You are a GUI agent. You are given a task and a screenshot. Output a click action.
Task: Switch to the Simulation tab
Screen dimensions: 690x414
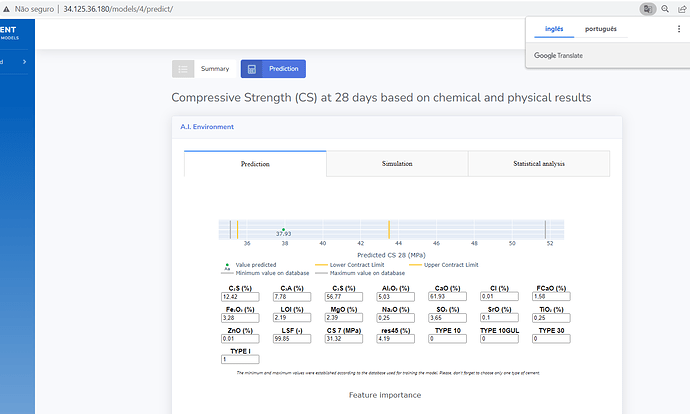(396, 163)
